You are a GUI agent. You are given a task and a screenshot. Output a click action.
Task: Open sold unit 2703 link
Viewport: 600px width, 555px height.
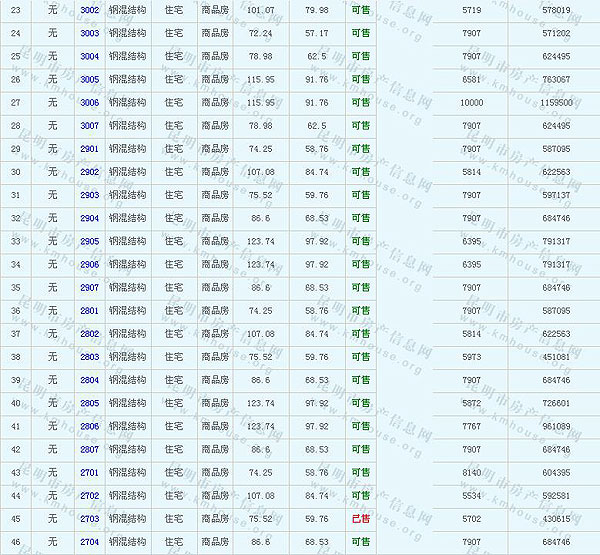[x=89, y=519]
